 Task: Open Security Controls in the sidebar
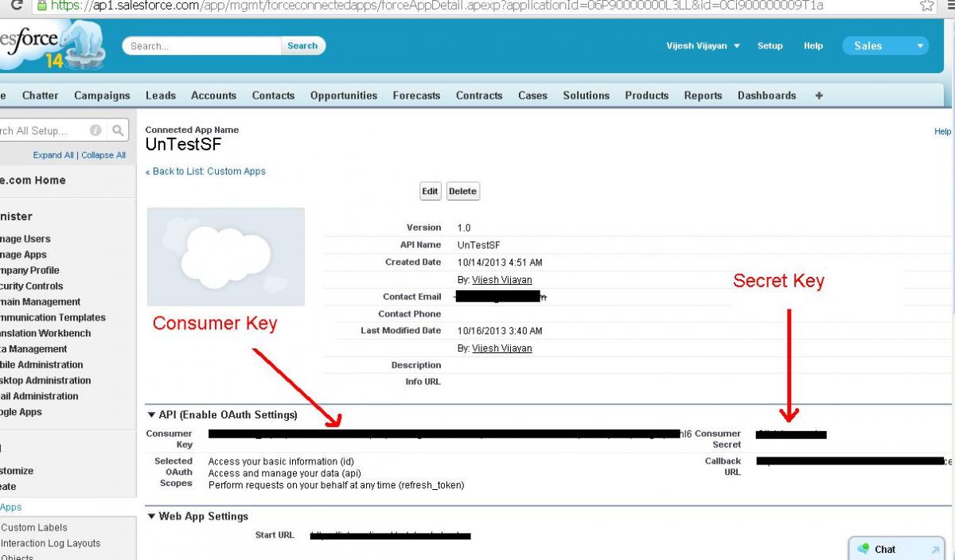click(x=32, y=286)
